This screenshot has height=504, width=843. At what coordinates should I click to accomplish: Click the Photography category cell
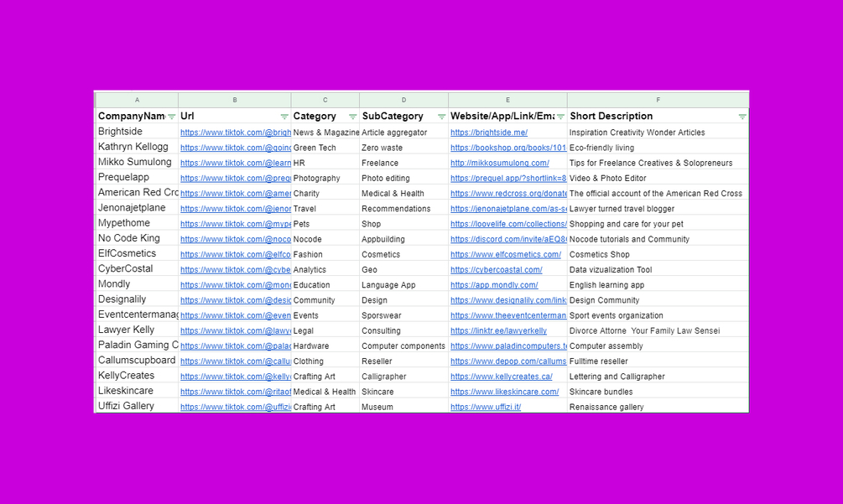325,178
